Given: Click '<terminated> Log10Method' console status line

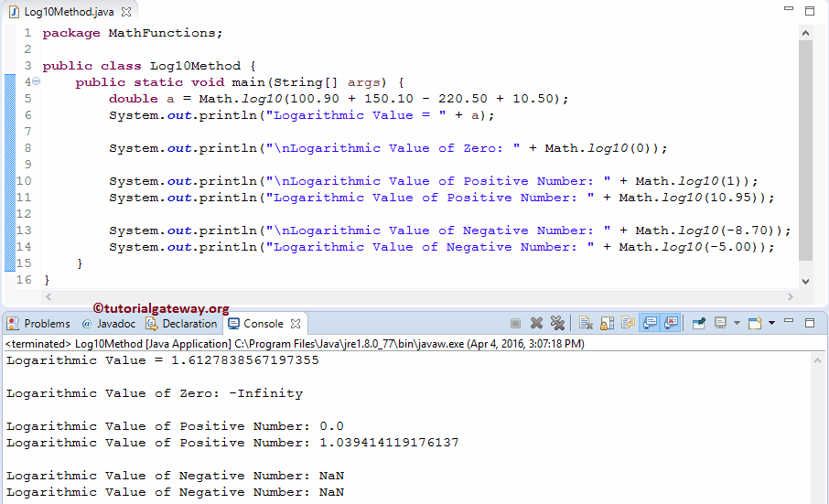Looking at the screenshot, I should 295,344.
